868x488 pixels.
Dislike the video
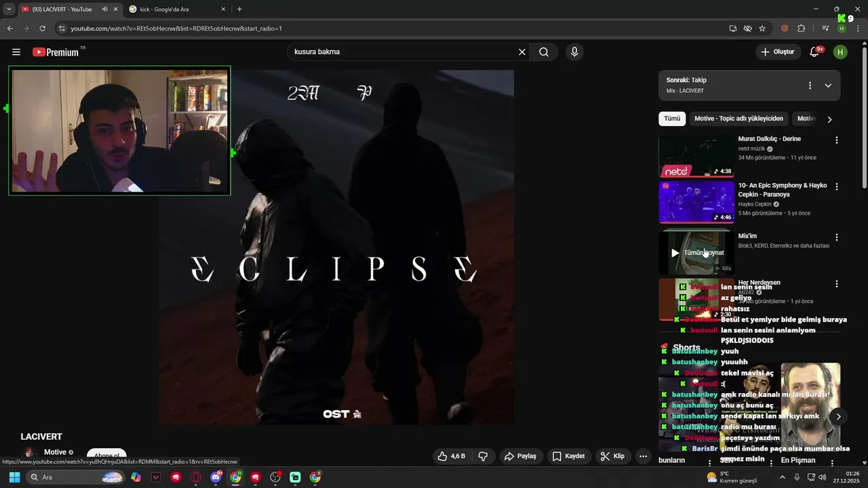point(483,456)
